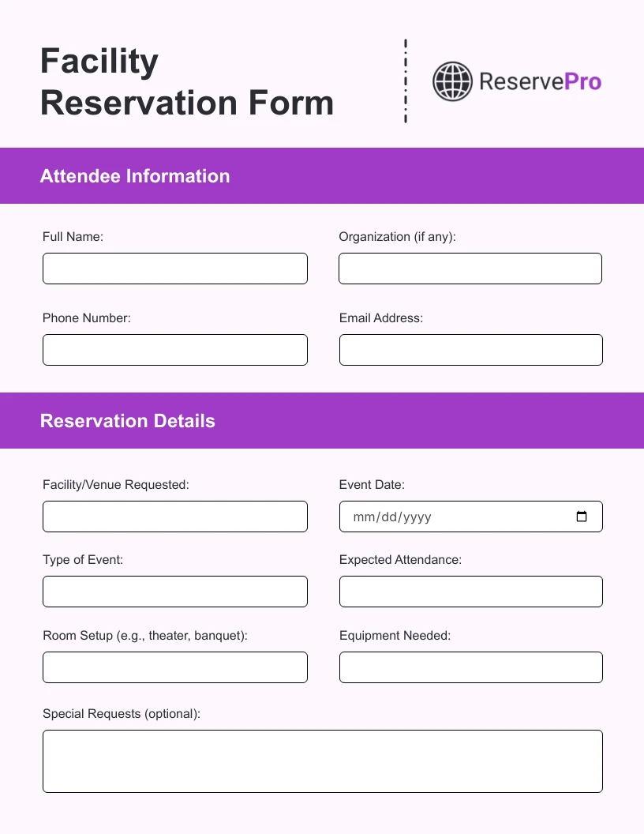Click the Equipment Needed input box

coord(470,667)
